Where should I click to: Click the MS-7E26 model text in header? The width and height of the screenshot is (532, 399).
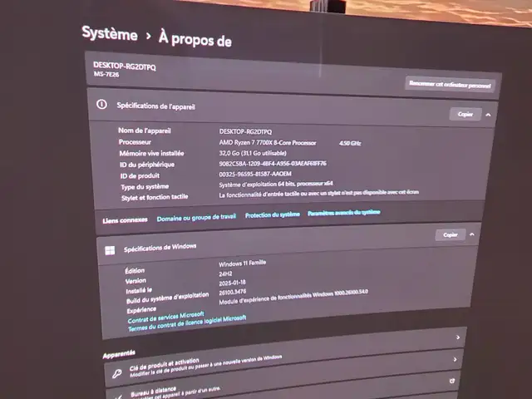(x=106, y=74)
